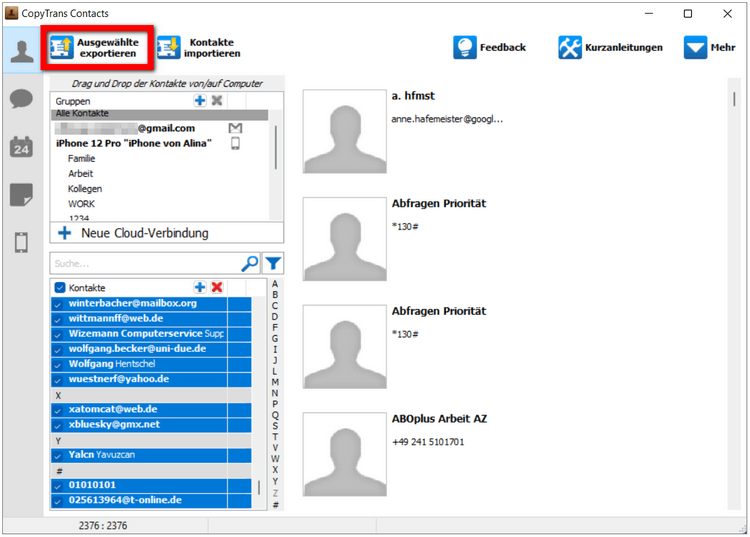Uncheck xbluesky@gmx.net contact

58,426
